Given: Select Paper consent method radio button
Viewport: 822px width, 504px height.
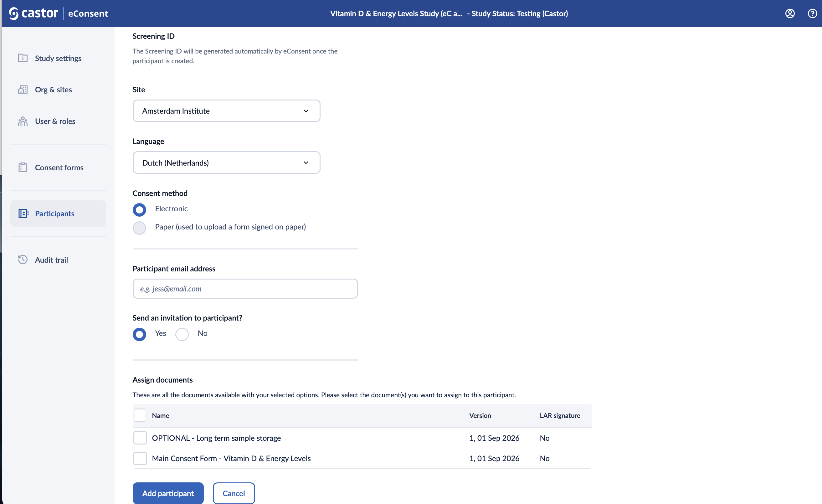Looking at the screenshot, I should 139,228.
